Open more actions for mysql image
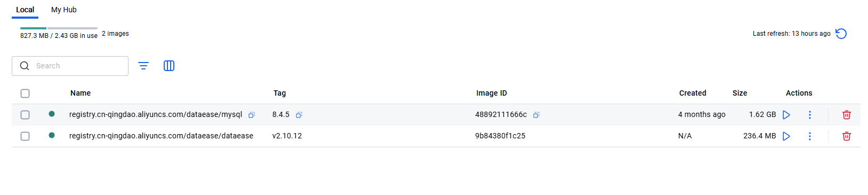 tap(810, 115)
